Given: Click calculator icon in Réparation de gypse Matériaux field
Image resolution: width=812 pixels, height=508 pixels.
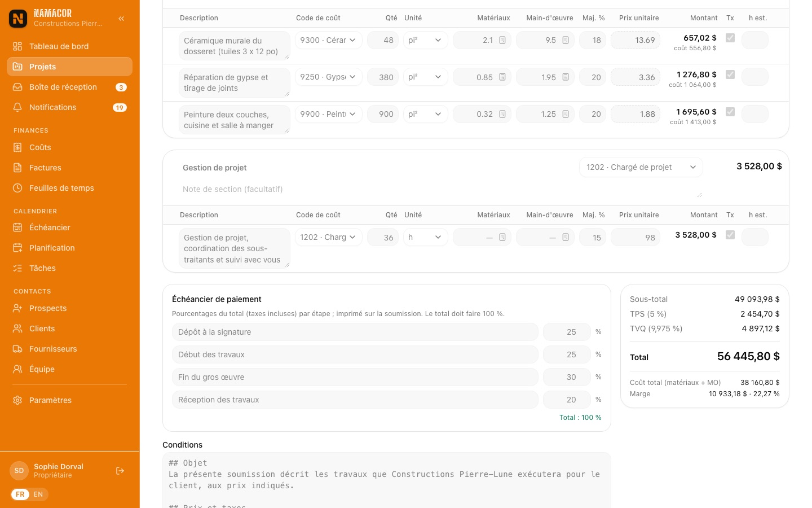Looking at the screenshot, I should [502, 77].
